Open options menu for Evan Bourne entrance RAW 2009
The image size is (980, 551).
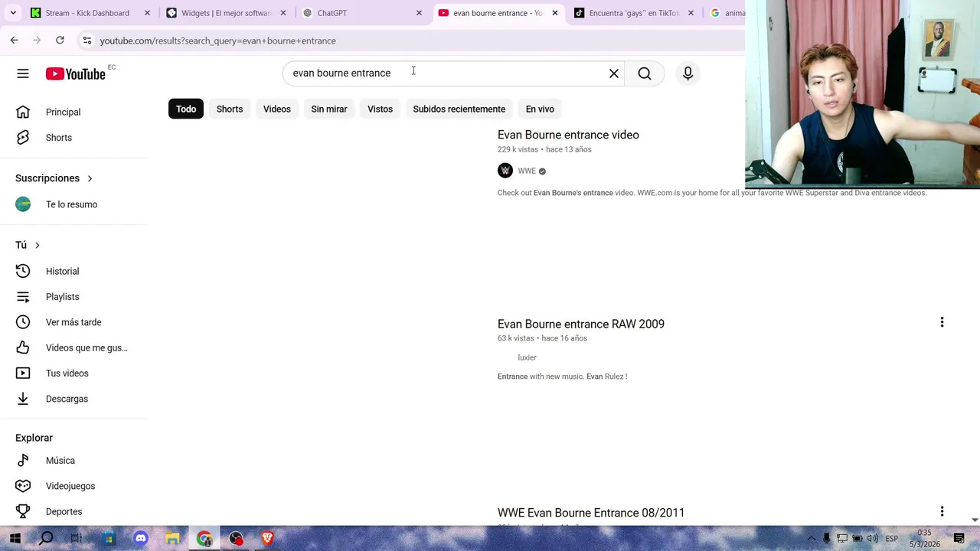[942, 323]
